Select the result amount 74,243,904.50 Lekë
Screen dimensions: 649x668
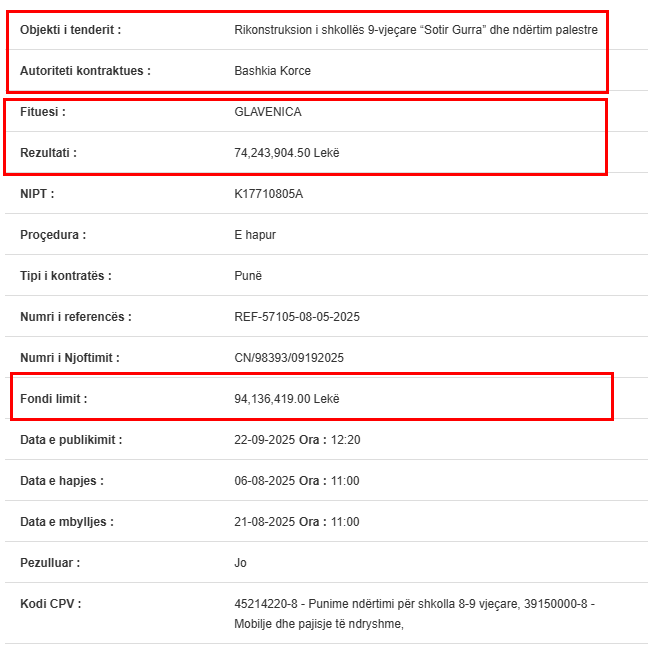point(287,153)
